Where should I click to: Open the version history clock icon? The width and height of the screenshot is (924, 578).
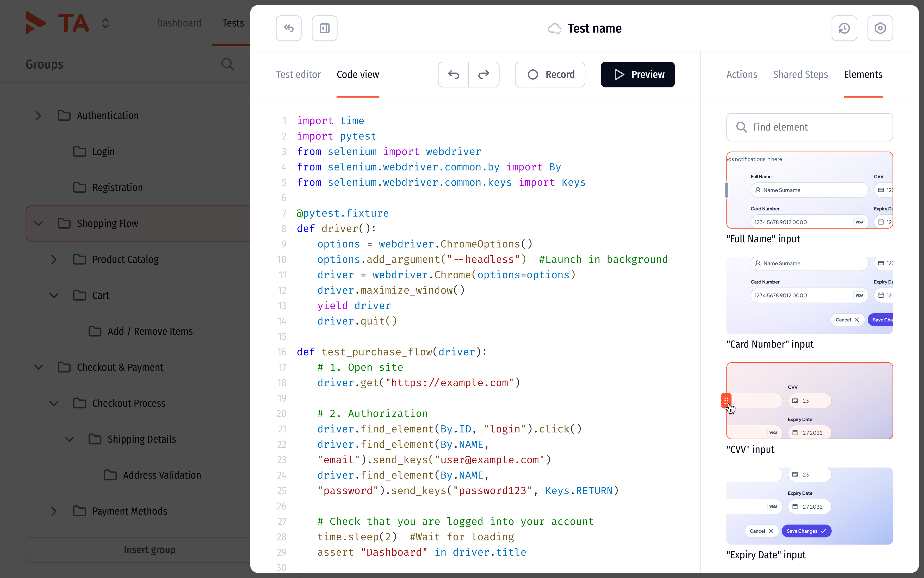(844, 28)
